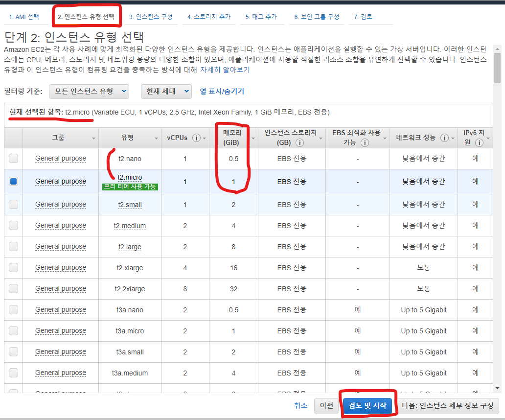Click memory value 32 in t2.2xlarge row
This screenshot has height=420, width=505.
[233, 289]
